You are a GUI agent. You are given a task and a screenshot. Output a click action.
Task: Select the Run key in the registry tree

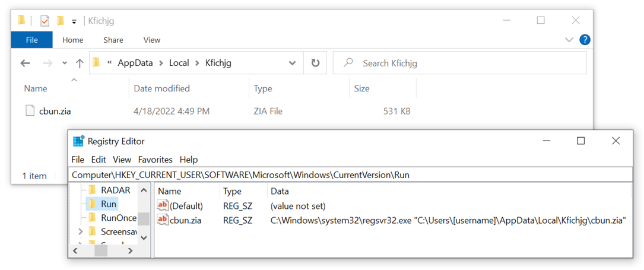(109, 203)
